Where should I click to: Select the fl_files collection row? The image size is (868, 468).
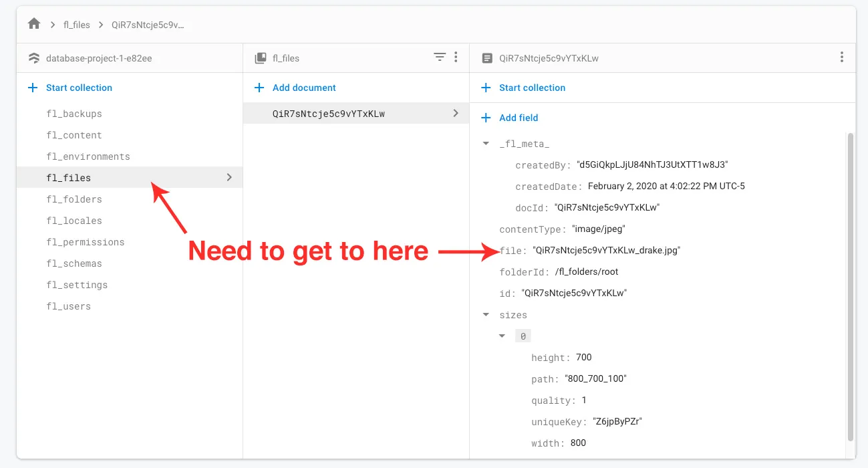coord(130,178)
